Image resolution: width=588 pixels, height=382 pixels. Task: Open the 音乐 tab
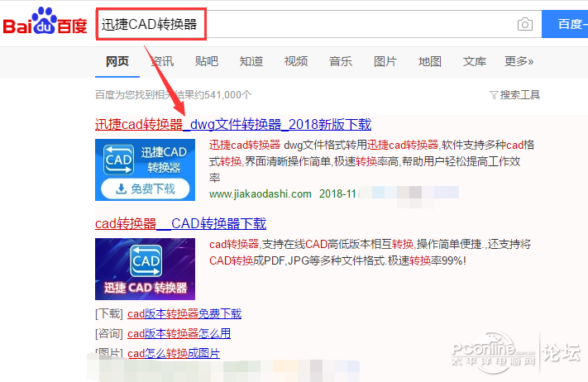(341, 61)
